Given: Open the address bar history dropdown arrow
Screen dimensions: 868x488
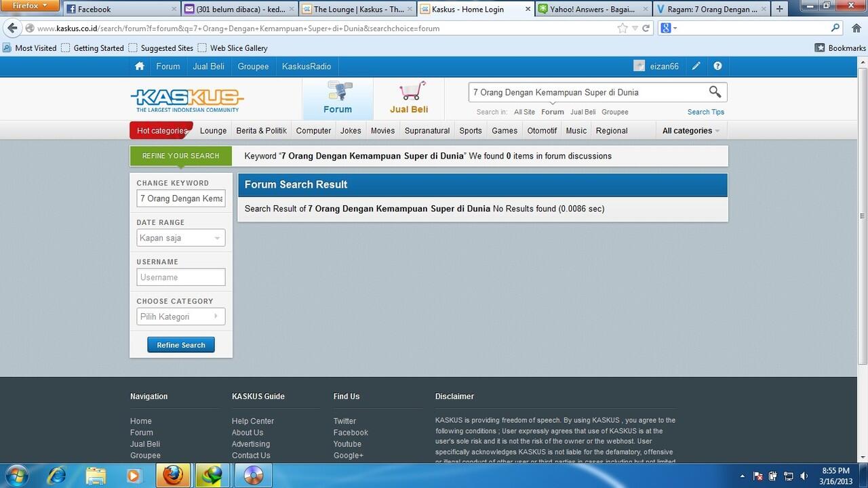Looking at the screenshot, I should [x=635, y=28].
